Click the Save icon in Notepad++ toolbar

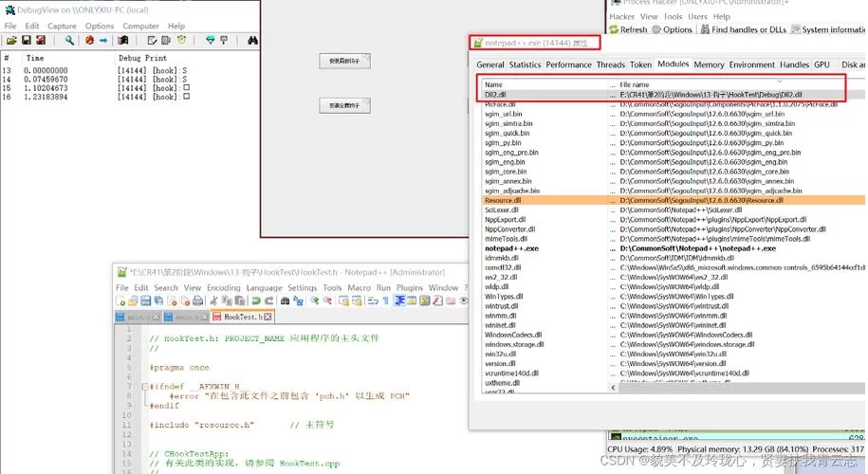tap(145, 301)
